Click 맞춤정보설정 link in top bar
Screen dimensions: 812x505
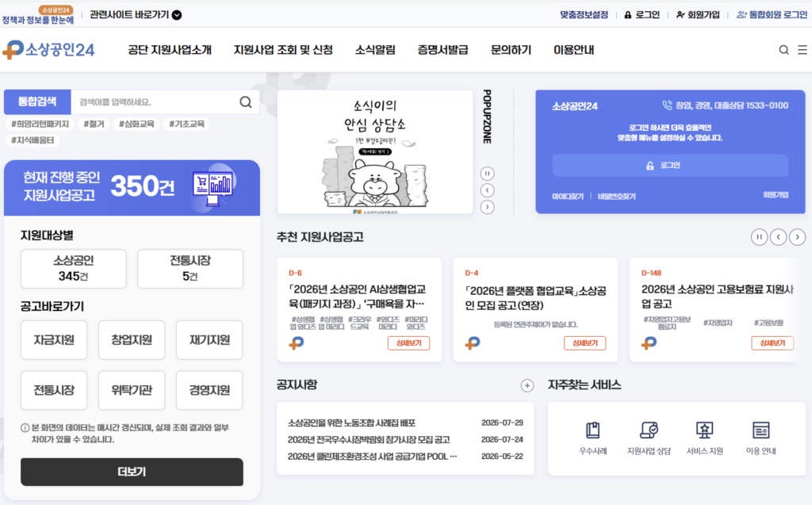[584, 14]
